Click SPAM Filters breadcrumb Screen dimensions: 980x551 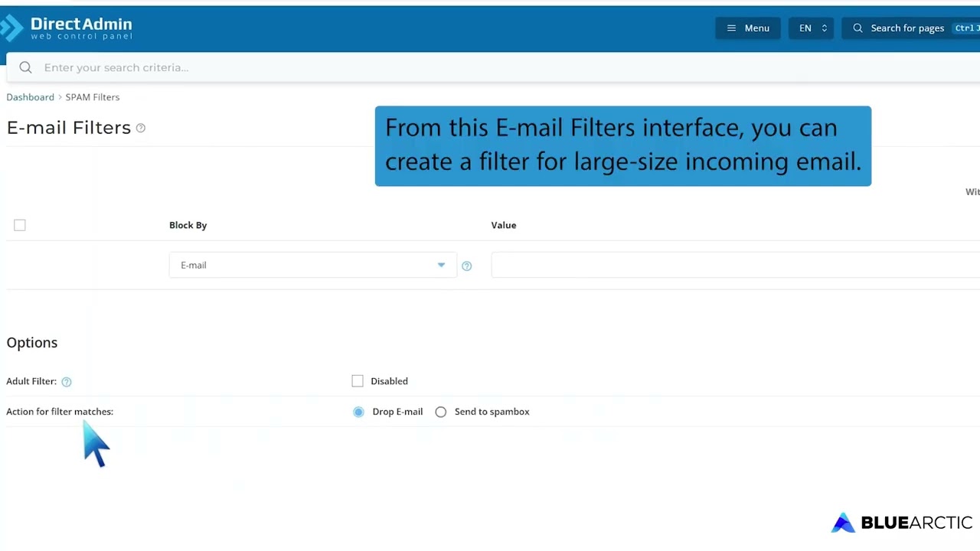(93, 97)
